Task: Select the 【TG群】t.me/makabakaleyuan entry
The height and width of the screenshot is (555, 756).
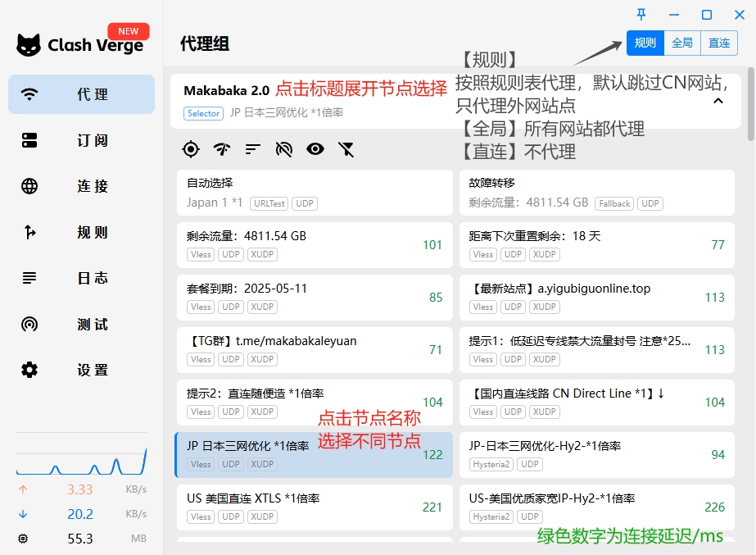Action: tap(315, 350)
